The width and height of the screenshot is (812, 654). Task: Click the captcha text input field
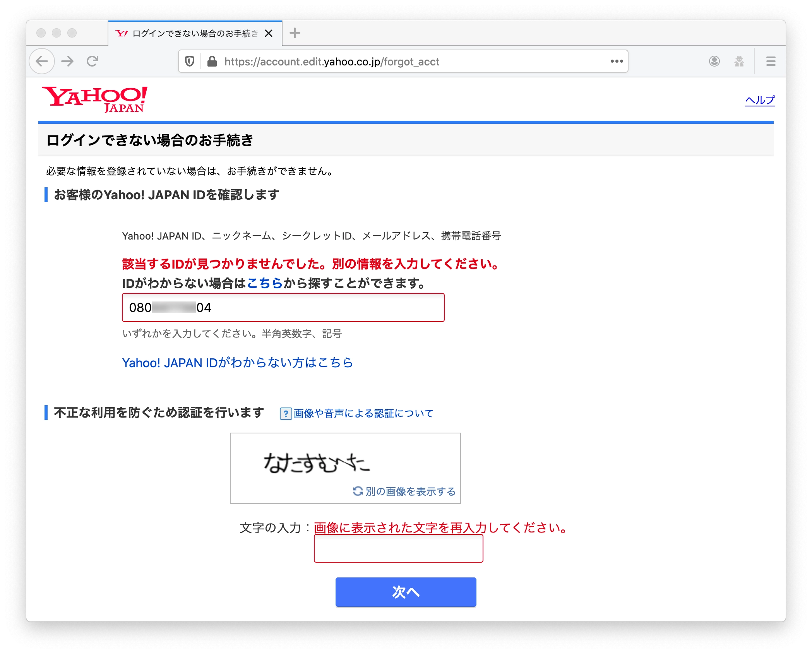398,548
